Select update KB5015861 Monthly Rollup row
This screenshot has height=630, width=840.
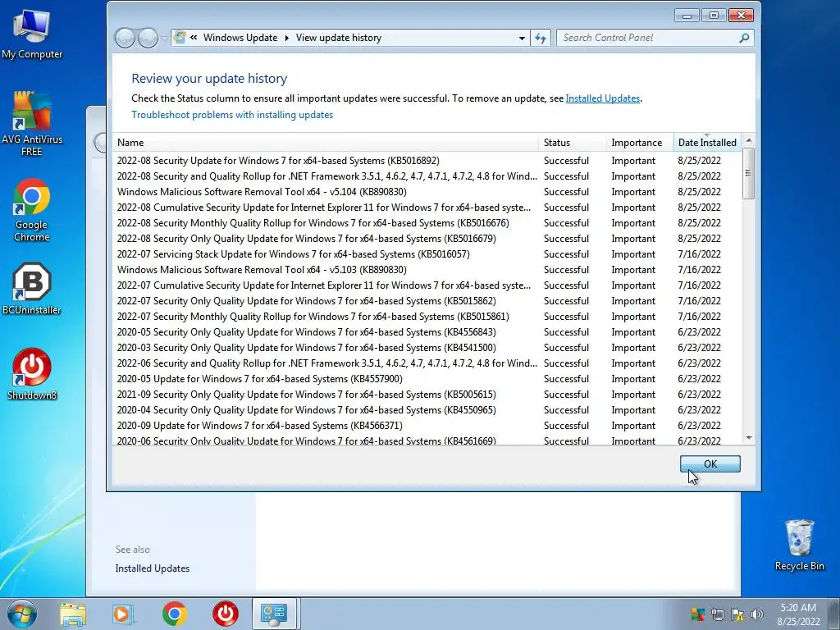[427, 317]
